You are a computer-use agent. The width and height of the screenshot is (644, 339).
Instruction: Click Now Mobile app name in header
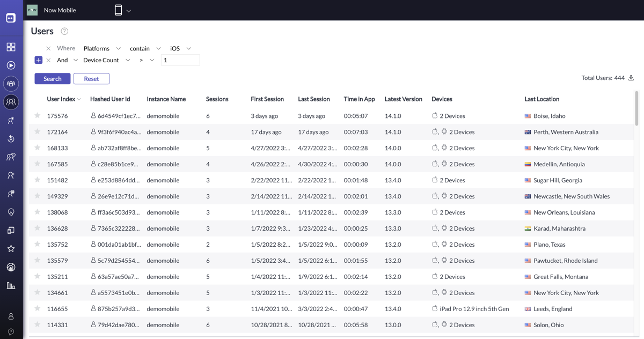click(60, 10)
